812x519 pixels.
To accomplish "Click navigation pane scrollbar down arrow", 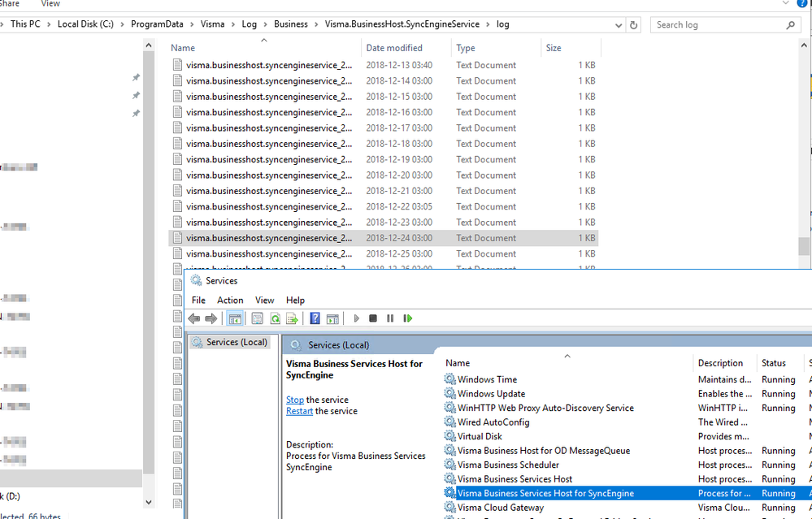I will tap(149, 501).
